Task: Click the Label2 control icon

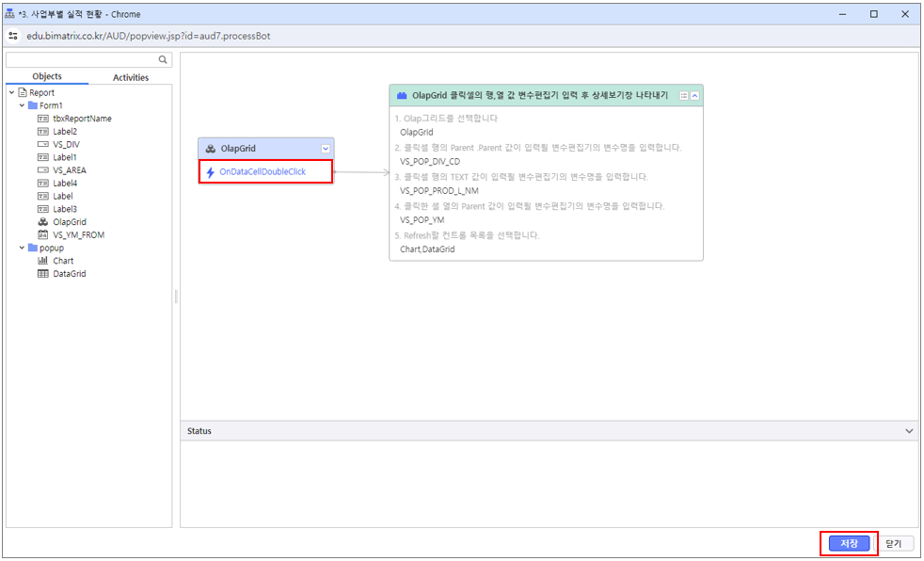Action: pos(42,132)
